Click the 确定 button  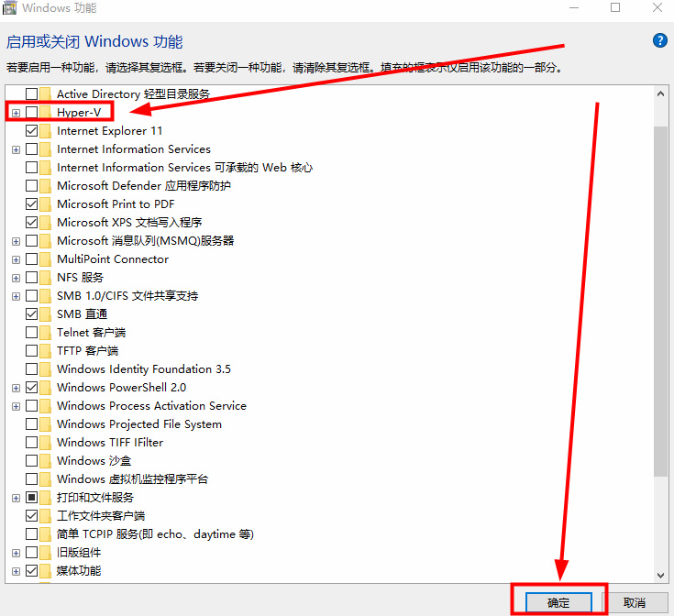click(x=558, y=602)
